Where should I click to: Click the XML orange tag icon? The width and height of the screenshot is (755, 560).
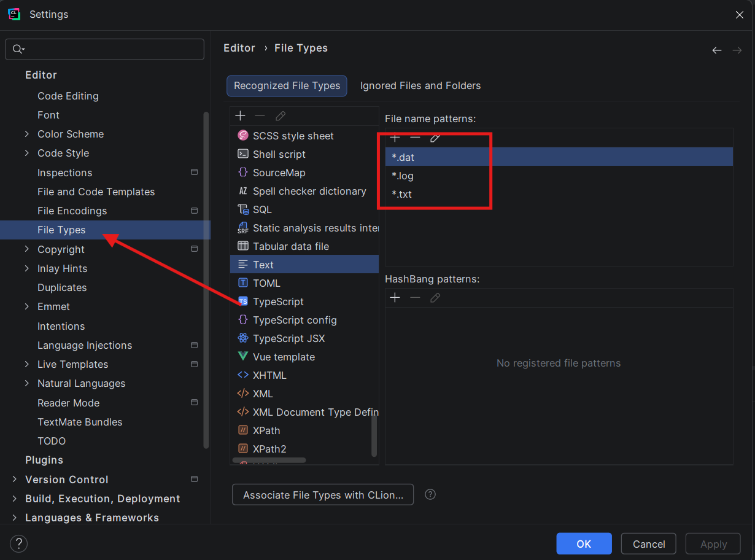click(243, 394)
